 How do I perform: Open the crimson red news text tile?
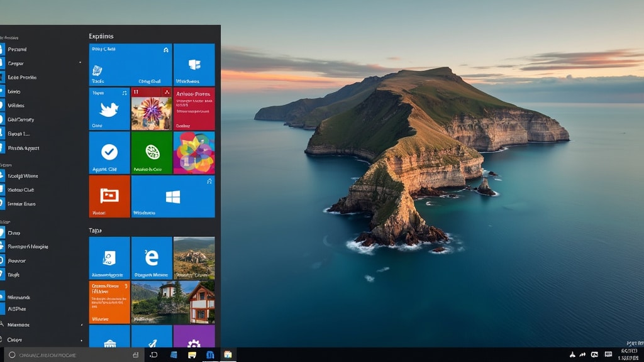194,109
